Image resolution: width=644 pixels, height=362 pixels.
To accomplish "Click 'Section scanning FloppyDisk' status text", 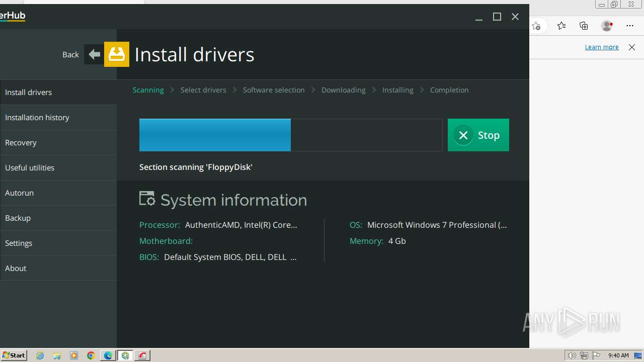I will (196, 167).
